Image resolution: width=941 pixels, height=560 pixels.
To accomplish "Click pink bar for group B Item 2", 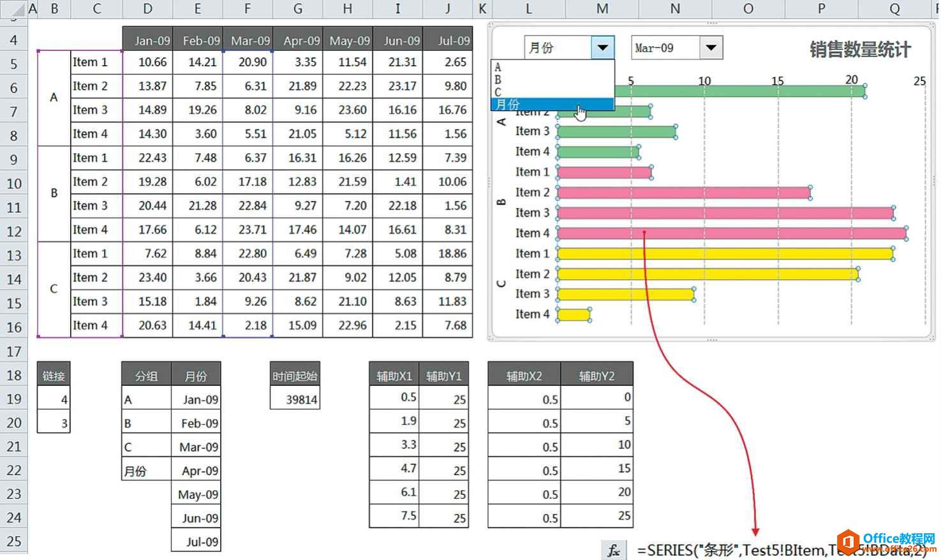I will click(684, 193).
